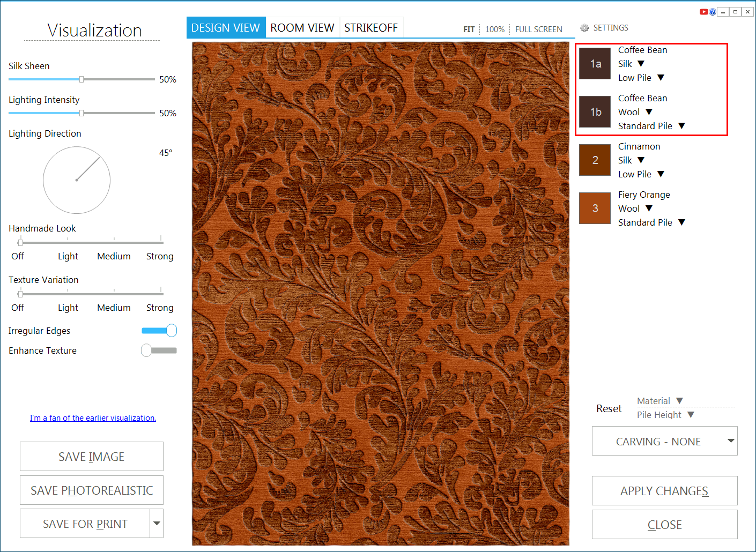
Task: Switch to the Room View tab
Action: pyautogui.click(x=302, y=28)
